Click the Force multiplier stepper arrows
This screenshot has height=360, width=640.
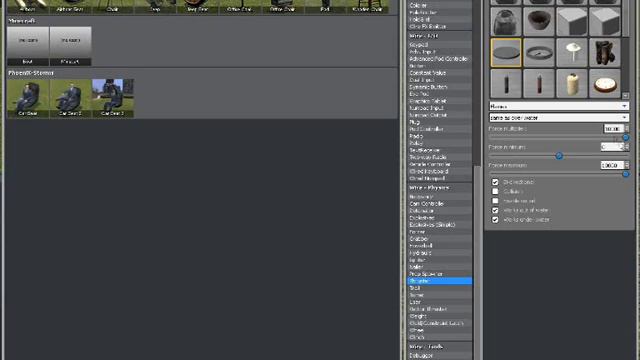pyautogui.click(x=627, y=129)
